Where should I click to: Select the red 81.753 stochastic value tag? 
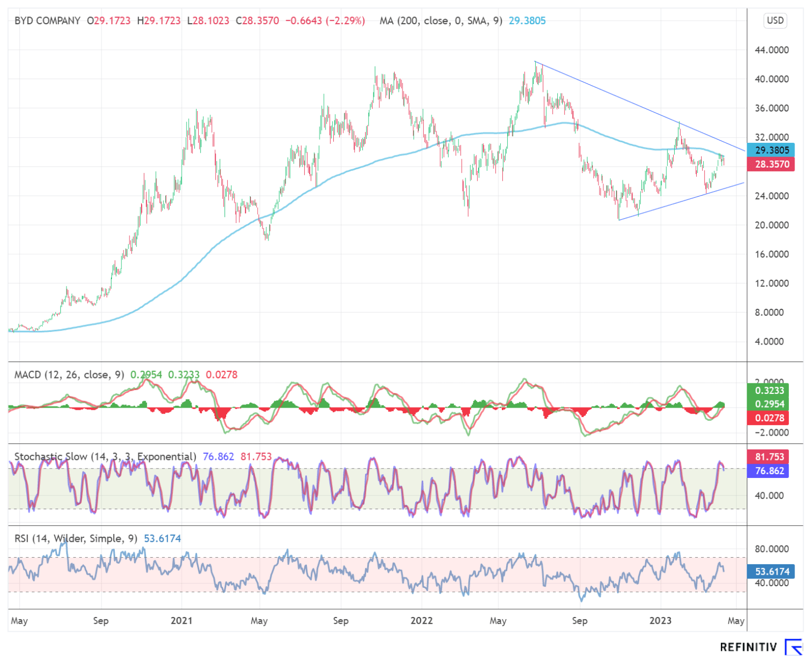coord(769,457)
